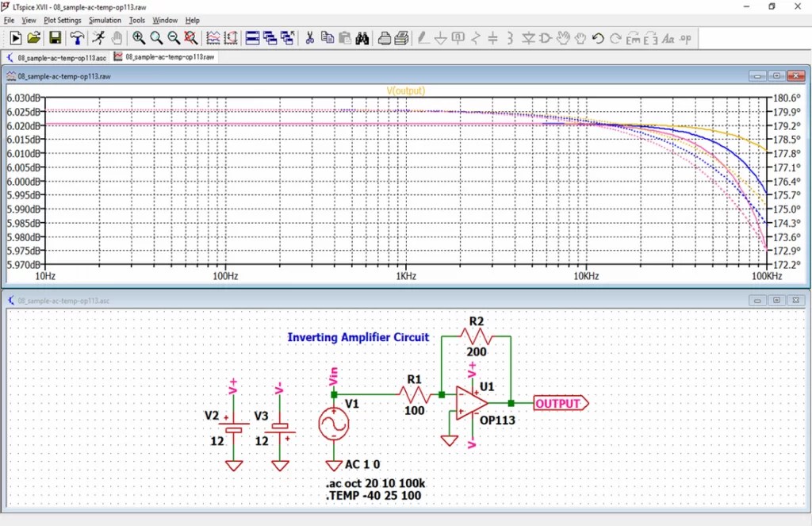Image resolution: width=812 pixels, height=526 pixels.
Task: Select the Diode component tool
Action: 528,38
